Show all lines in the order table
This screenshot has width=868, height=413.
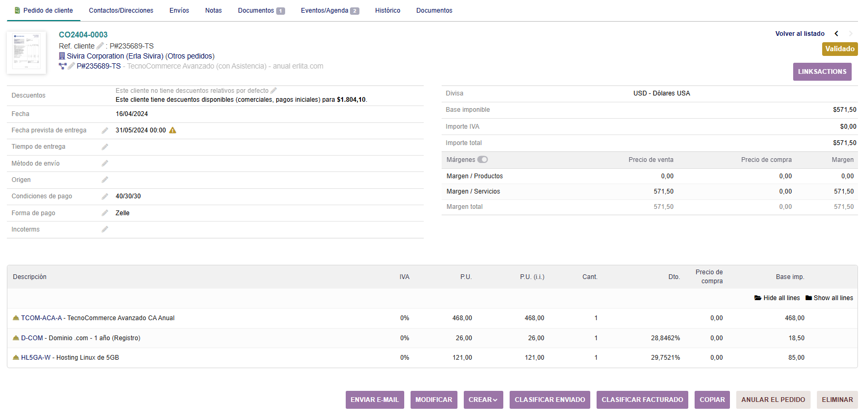[x=829, y=298]
